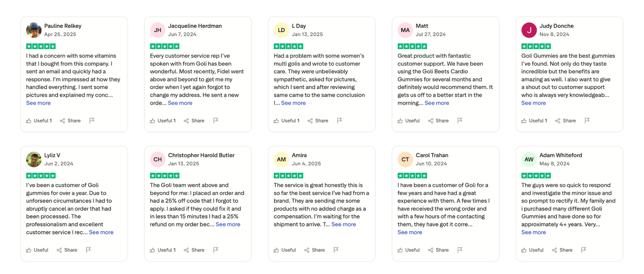Expand Pauline Relkey's review with See more
The height and width of the screenshot is (274, 644).
[38, 103]
